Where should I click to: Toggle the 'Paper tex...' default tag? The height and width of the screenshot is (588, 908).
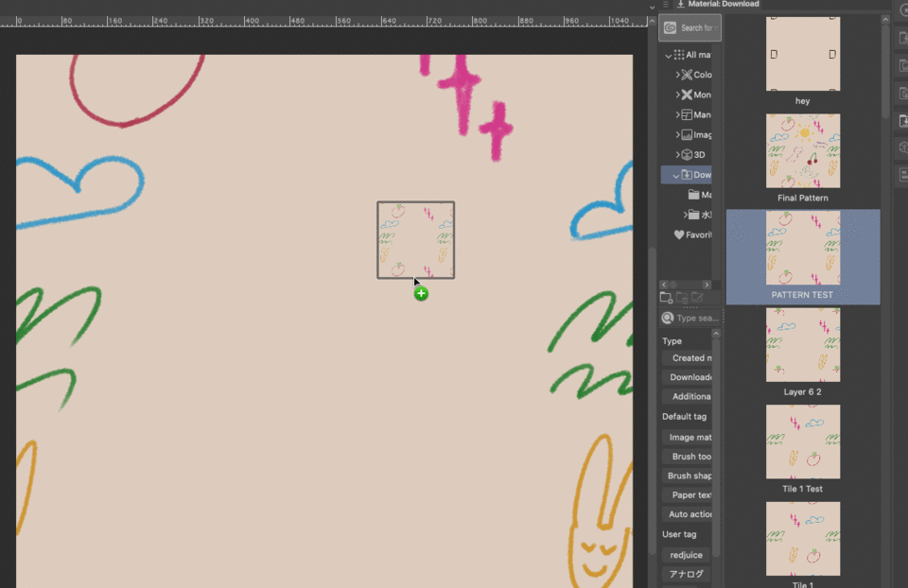688,494
